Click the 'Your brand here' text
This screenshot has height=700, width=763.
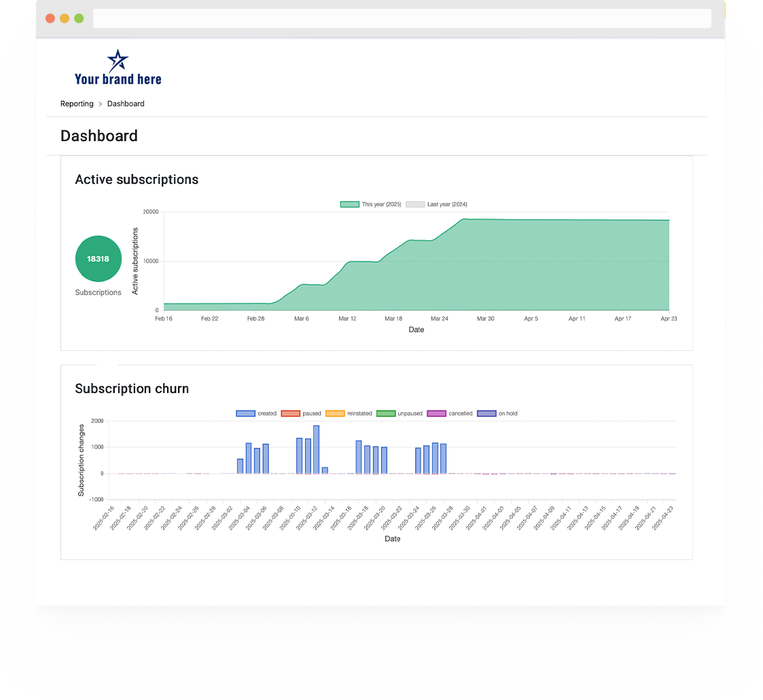pos(118,79)
